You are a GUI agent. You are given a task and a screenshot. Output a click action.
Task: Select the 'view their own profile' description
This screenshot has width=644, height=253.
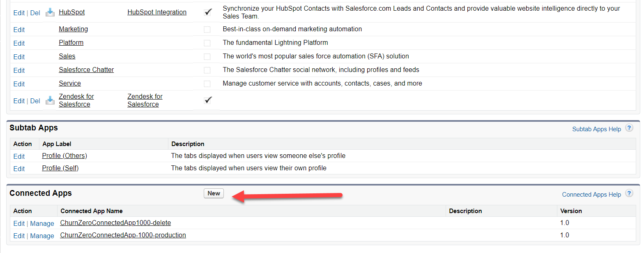click(248, 168)
